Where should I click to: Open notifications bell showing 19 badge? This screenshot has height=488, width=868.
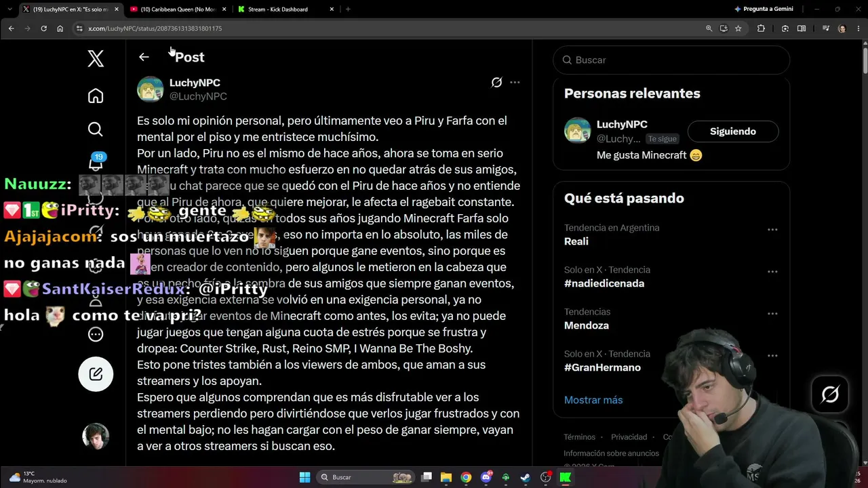96,163
